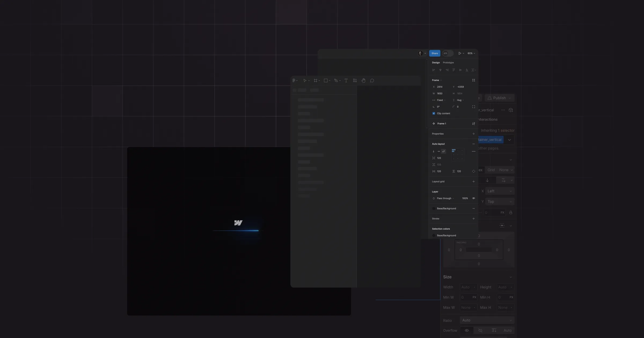Switch to the Prototype tab
Viewport: 644px width, 338px height.
pyautogui.click(x=448, y=63)
